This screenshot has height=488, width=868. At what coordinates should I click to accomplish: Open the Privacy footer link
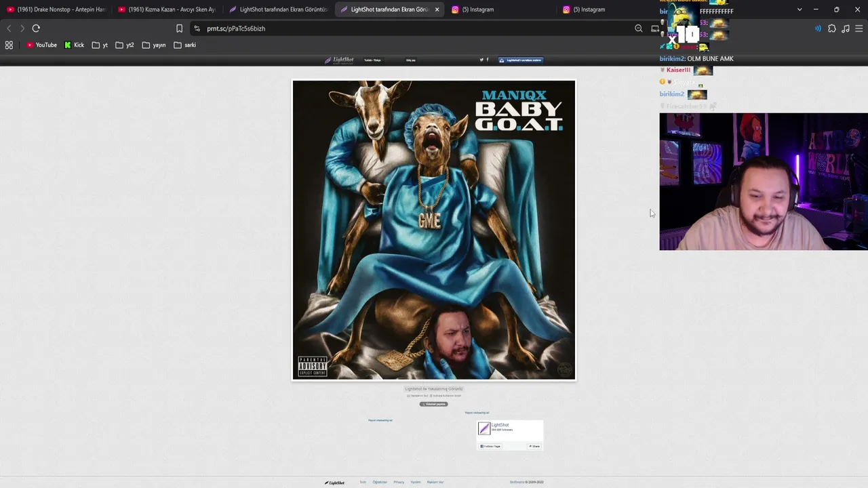coord(399,482)
